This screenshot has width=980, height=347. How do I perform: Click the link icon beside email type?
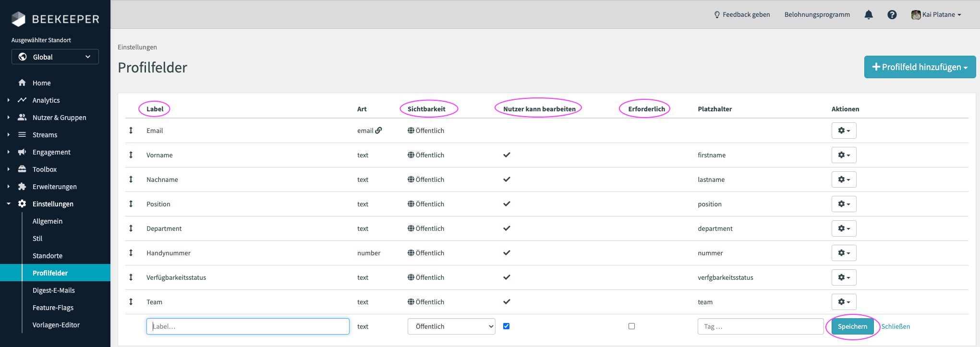tap(379, 130)
